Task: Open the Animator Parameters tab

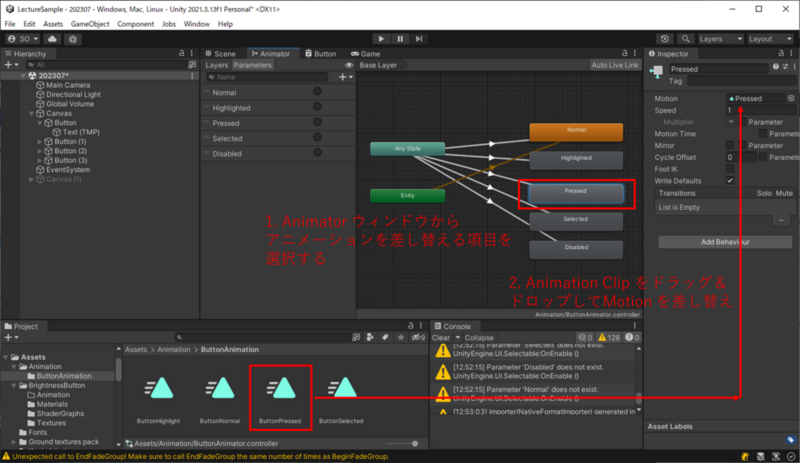Action: (x=253, y=65)
